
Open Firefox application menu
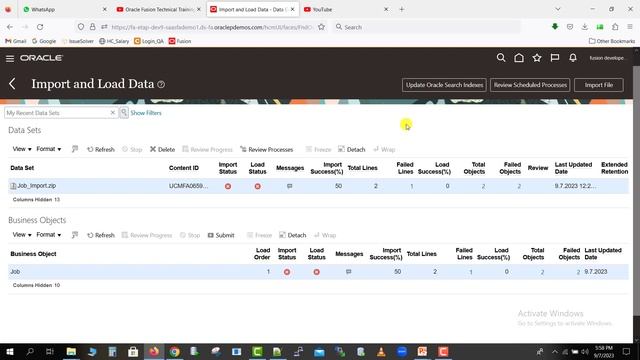tap(630, 27)
